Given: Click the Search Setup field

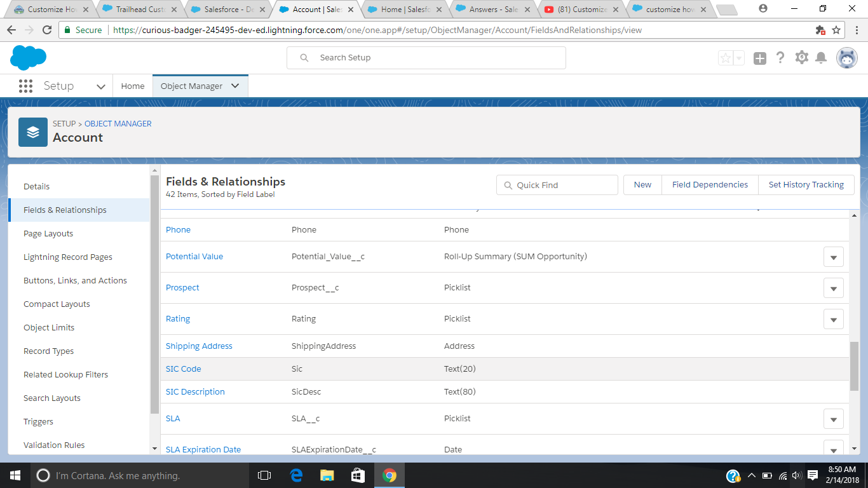Looking at the screenshot, I should click(426, 58).
